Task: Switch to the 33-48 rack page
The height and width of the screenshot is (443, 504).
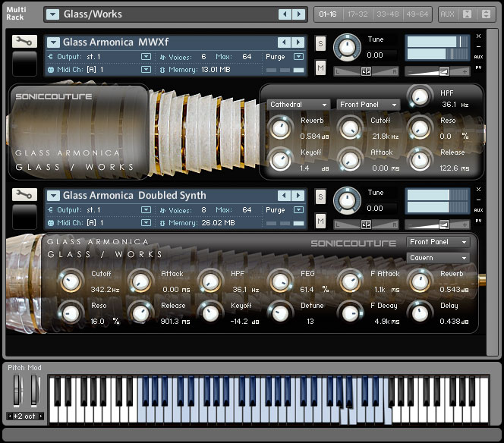Action: pyautogui.click(x=387, y=14)
